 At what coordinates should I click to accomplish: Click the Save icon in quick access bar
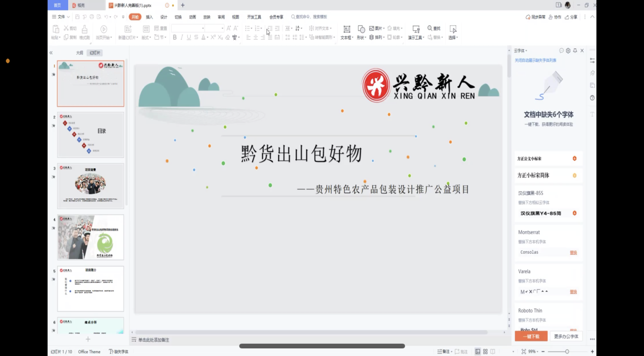pos(78,17)
